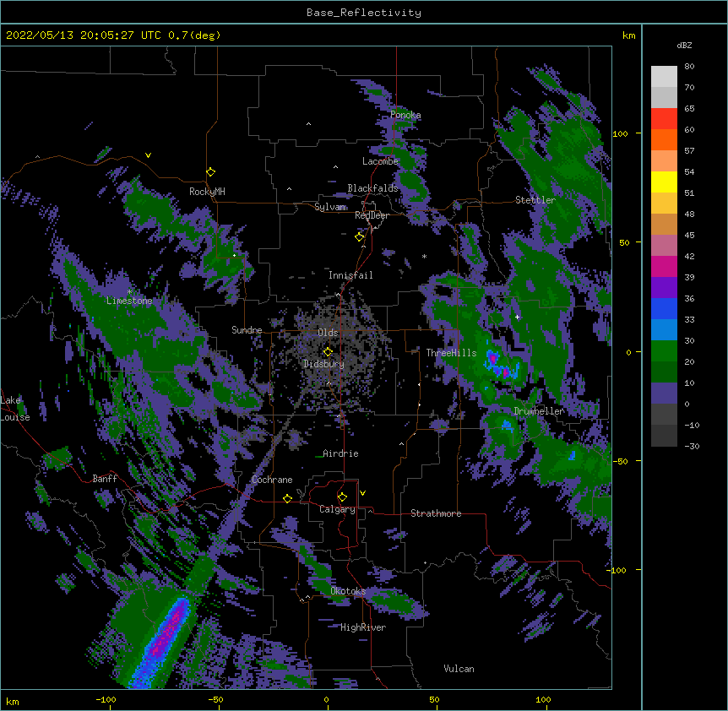Pick the red swatch in dBZ legend
This screenshot has height=711, width=728.
click(x=664, y=118)
